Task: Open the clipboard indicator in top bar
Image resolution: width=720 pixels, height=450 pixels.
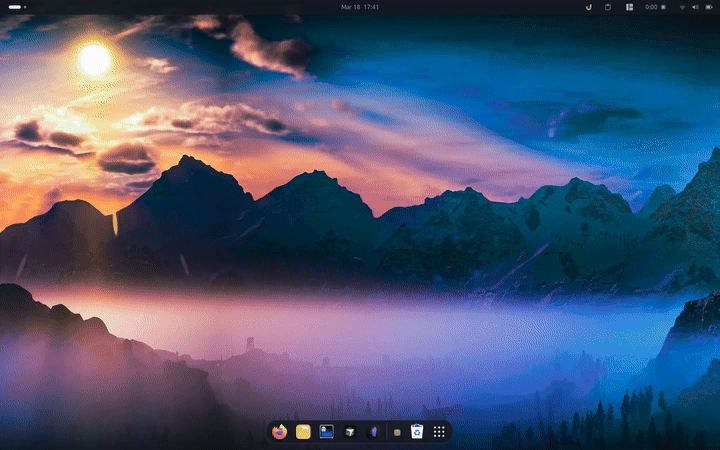Action: tap(608, 7)
